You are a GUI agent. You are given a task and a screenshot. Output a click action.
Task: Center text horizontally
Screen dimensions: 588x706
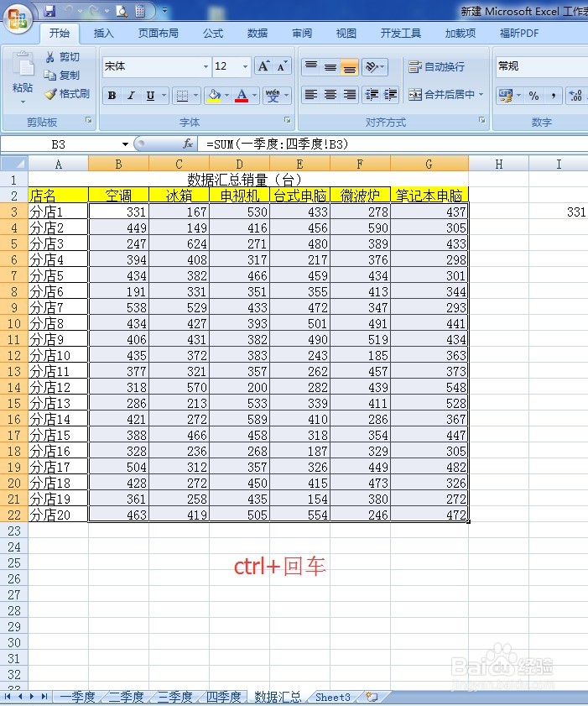(330, 95)
